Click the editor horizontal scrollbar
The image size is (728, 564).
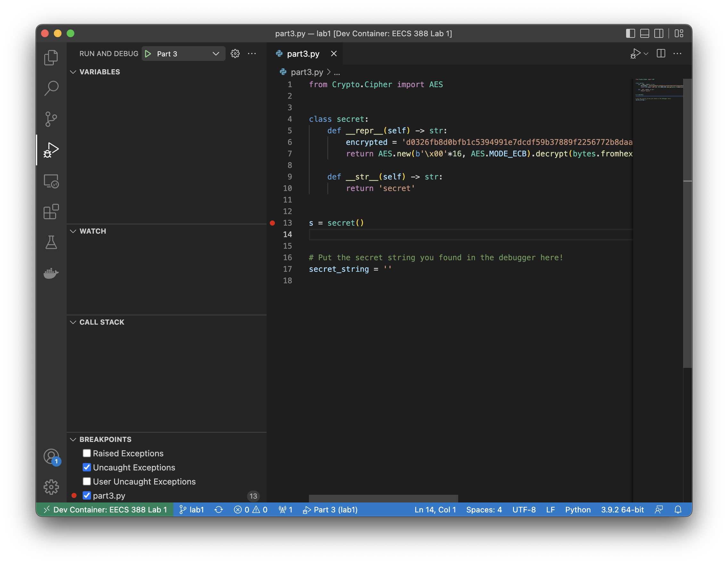[383, 498]
